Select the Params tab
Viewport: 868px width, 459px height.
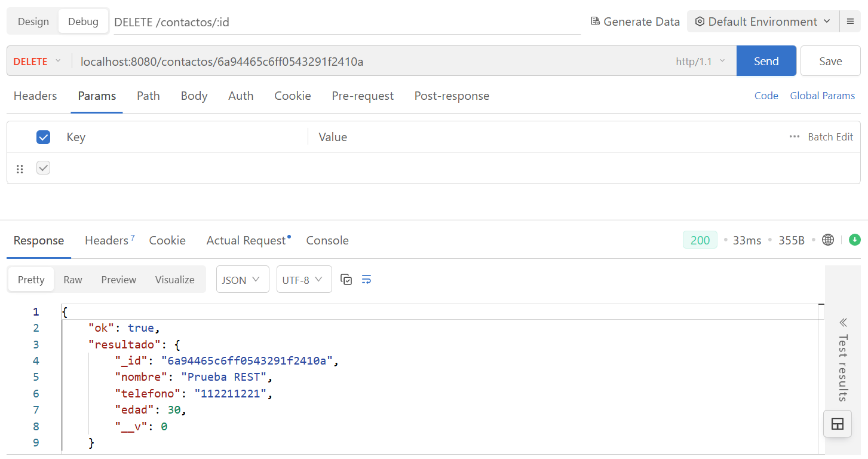pos(97,96)
